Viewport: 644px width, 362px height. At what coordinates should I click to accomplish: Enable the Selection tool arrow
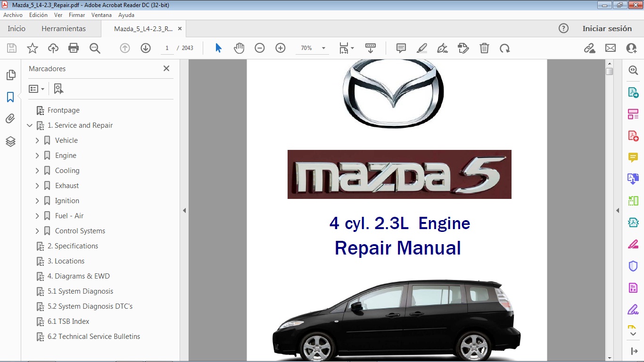218,48
